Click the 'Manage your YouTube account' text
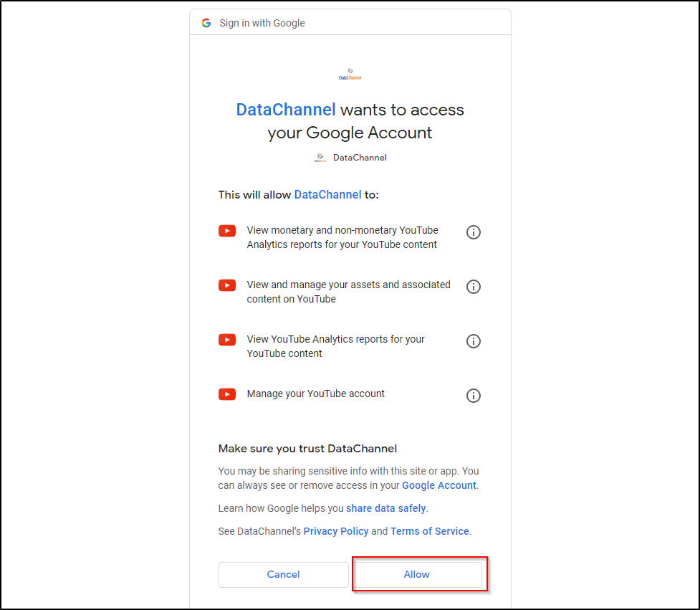 (316, 394)
